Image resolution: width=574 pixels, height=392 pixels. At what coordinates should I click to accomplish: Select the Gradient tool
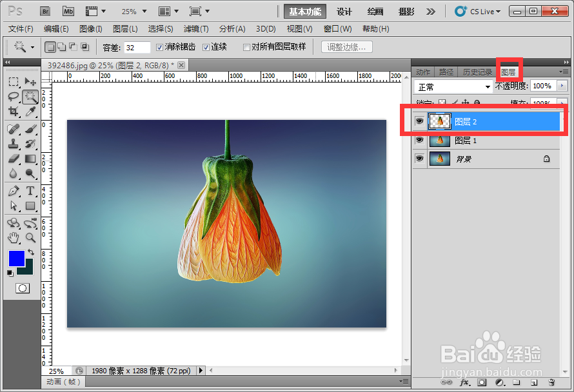(x=30, y=159)
